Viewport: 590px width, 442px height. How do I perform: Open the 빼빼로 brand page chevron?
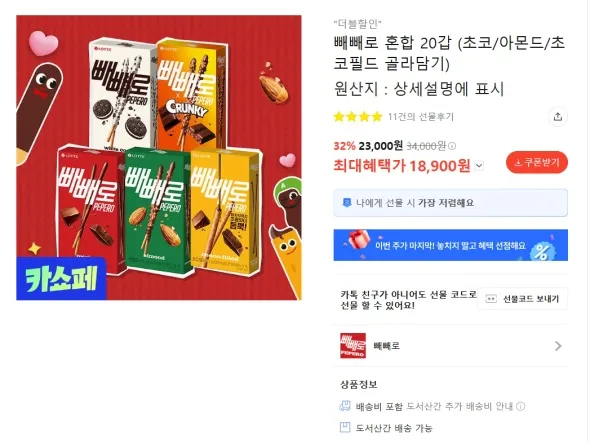pyautogui.click(x=558, y=346)
